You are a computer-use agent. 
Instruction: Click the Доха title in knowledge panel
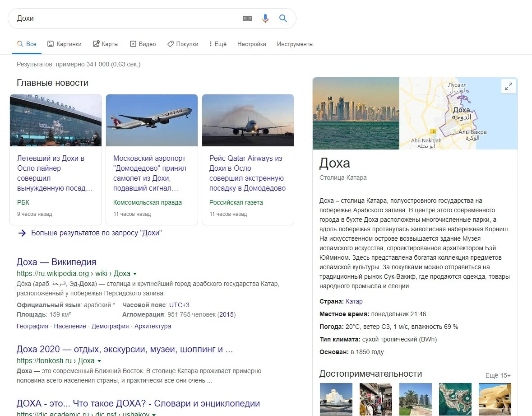tap(334, 164)
